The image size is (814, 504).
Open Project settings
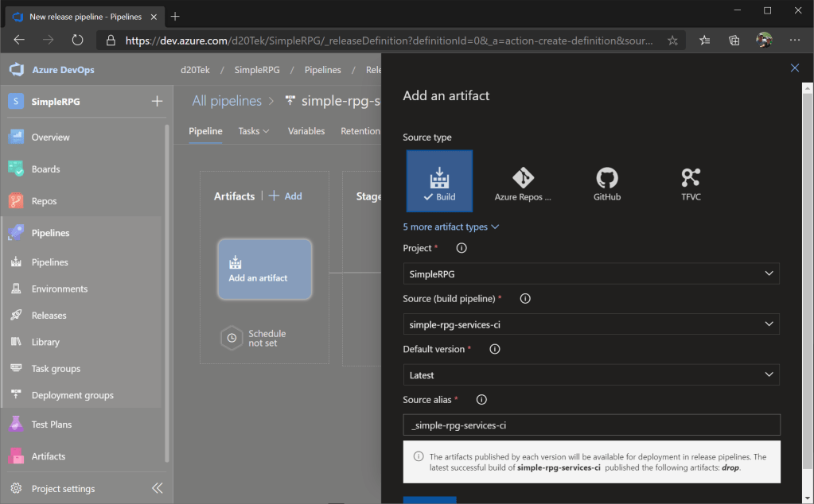63,488
